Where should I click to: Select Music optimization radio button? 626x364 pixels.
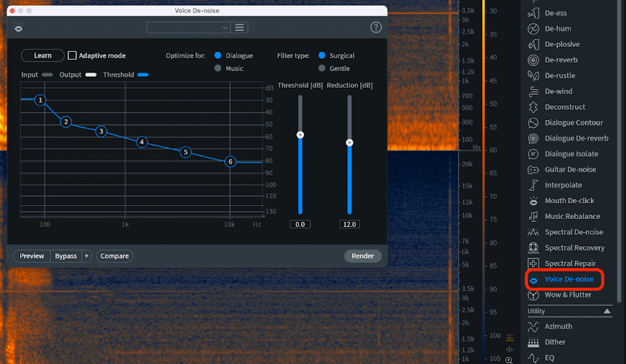(218, 68)
